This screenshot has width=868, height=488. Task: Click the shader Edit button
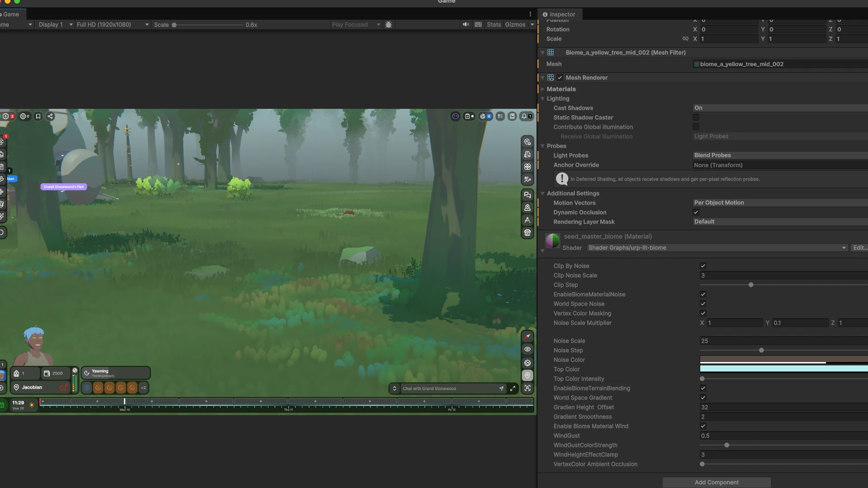[859, 248]
